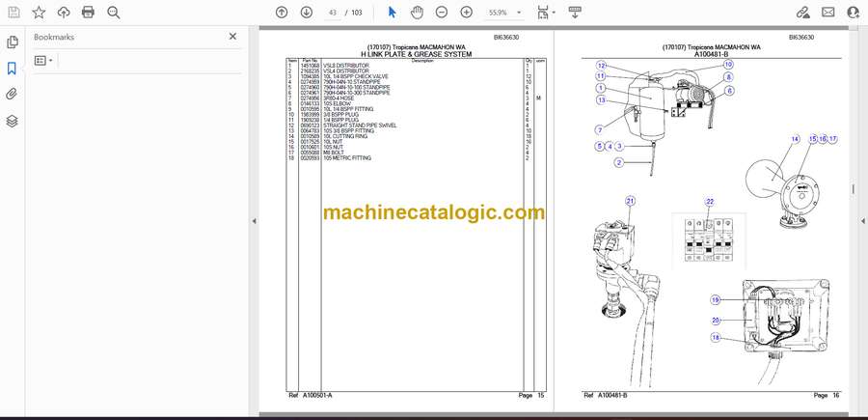The image size is (868, 420).
Task: Click callout number 12 on the diagram
Action: pos(601,66)
